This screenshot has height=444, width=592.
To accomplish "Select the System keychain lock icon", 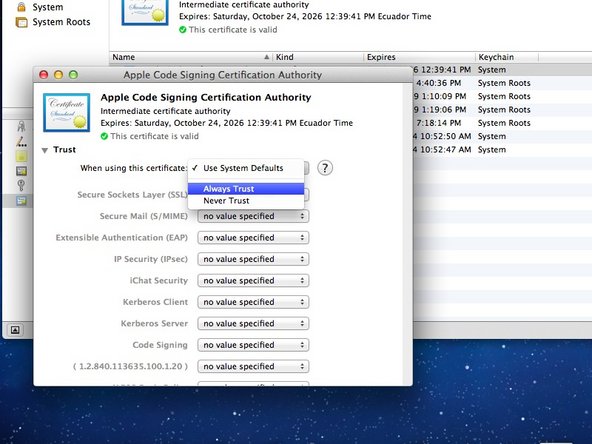I will click(22, 6).
